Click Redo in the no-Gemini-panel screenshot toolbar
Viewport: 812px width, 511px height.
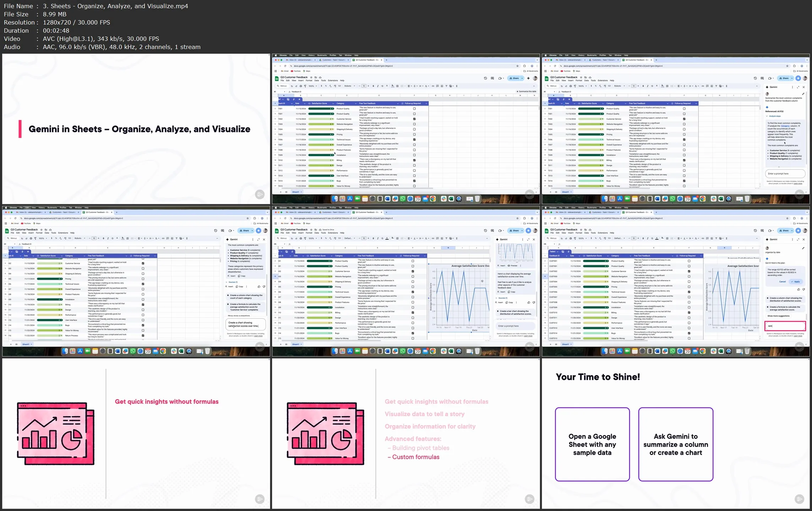[296, 86]
